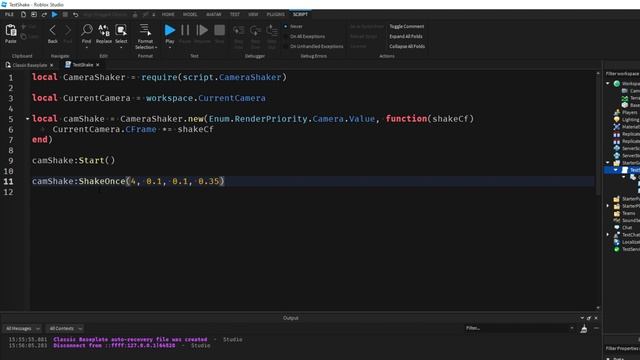The width and height of the screenshot is (640, 360).
Task: Start the game with the Play button
Action: [x=169, y=30]
